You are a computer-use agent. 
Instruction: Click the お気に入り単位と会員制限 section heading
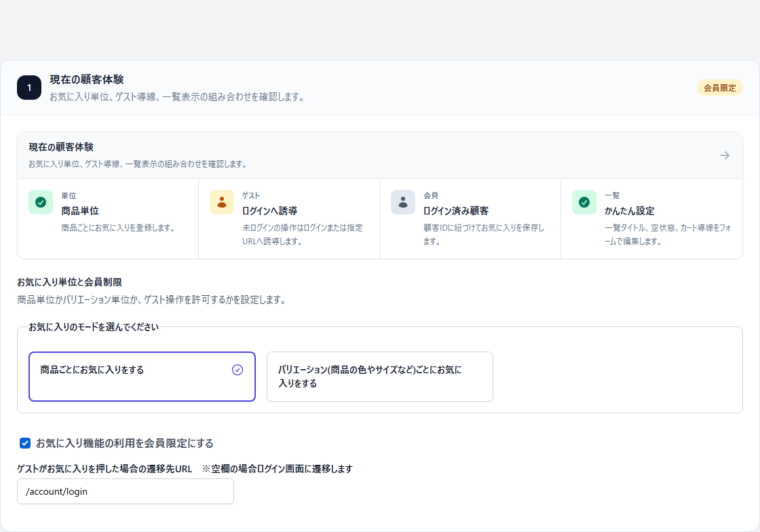tap(69, 282)
